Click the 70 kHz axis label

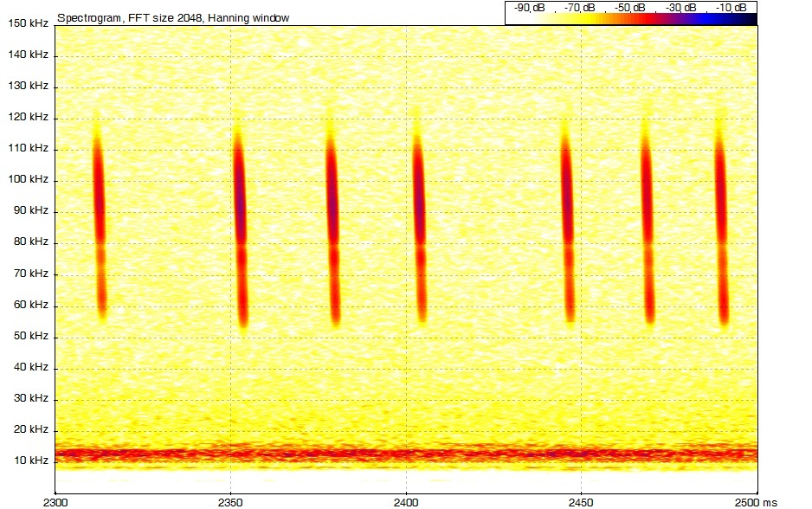point(31,273)
